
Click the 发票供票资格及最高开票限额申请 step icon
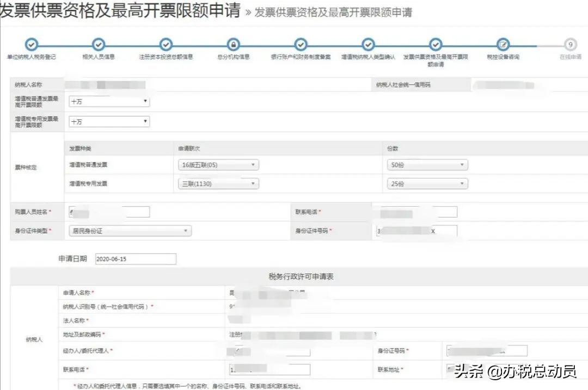click(x=436, y=46)
